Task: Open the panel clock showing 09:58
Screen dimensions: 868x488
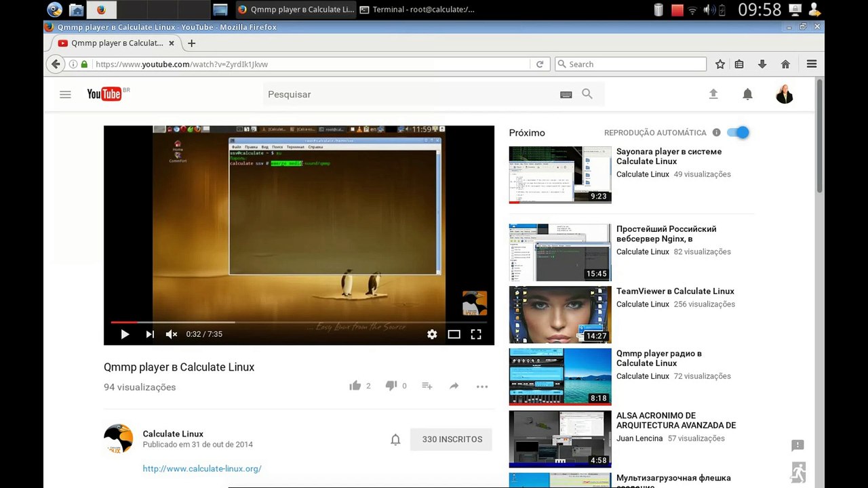Action: tap(760, 9)
